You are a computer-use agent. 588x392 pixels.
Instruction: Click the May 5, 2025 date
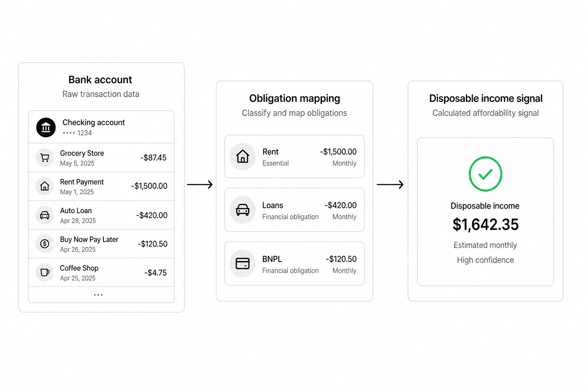tap(77, 163)
